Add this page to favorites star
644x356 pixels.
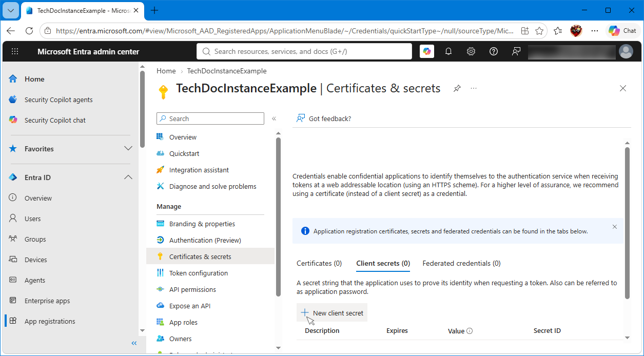[539, 31]
